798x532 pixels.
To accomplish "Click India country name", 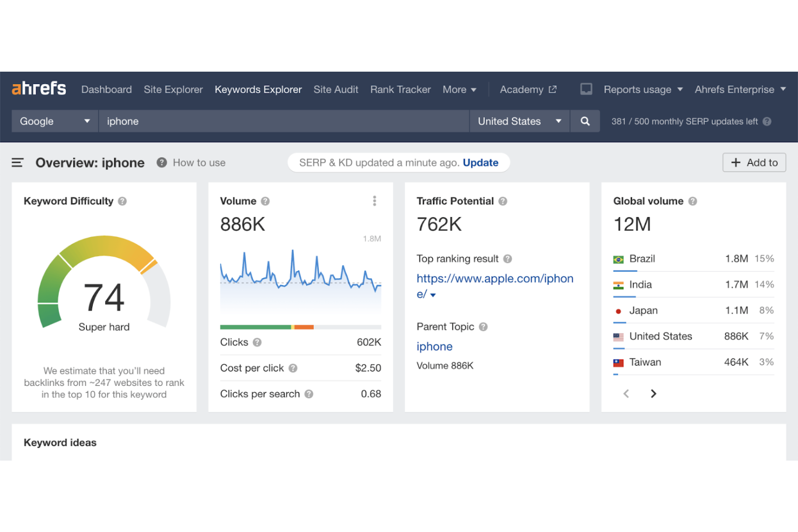I will click(641, 285).
